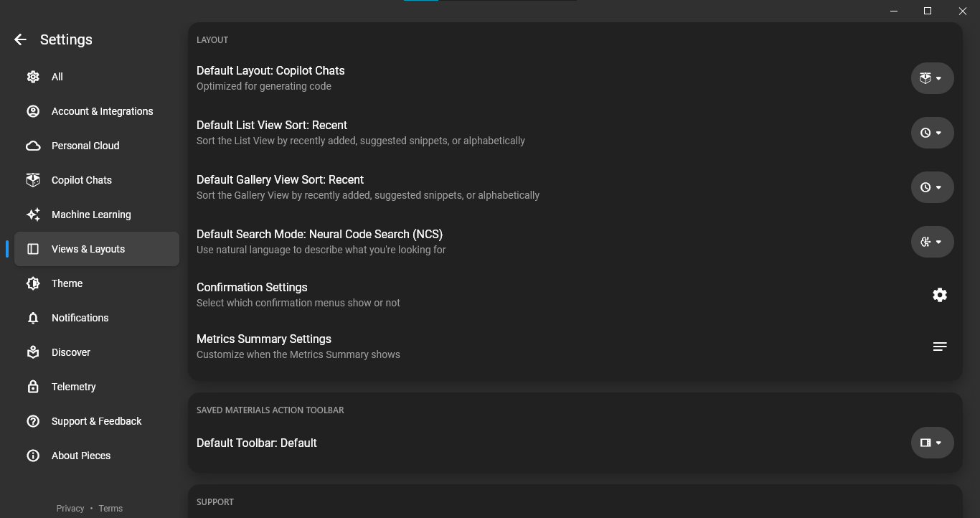Open About Pieces section
This screenshot has height=518, width=980.
81,456
